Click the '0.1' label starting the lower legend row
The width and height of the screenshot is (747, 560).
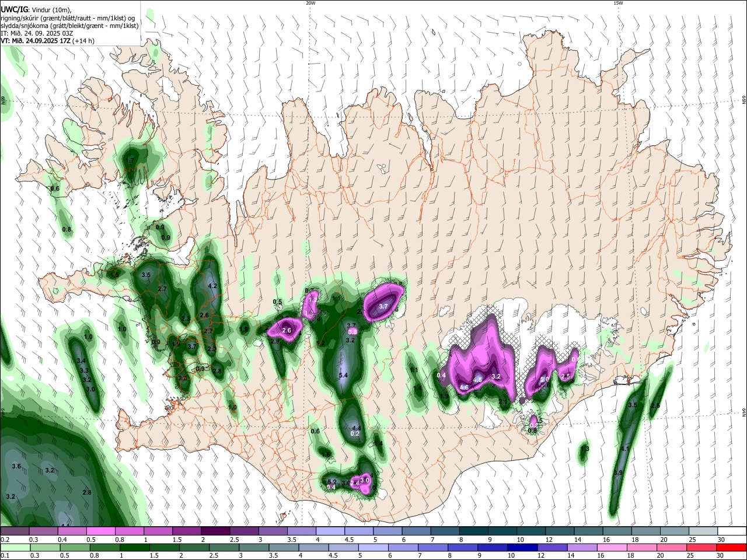click(x=5, y=556)
